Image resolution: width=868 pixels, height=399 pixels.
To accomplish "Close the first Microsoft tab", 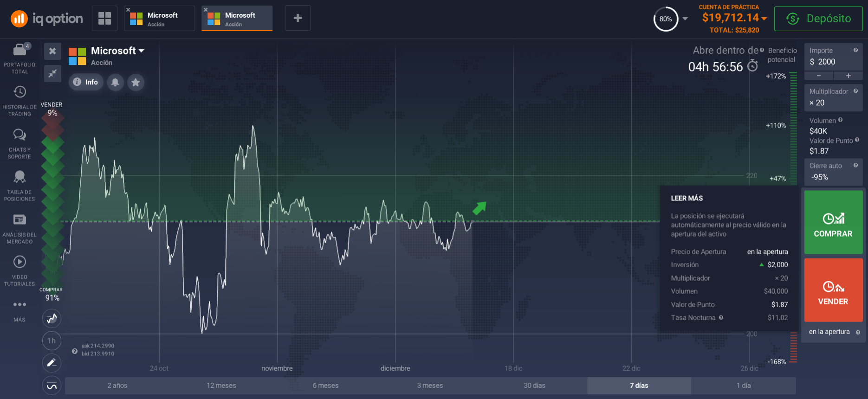I will click(128, 10).
